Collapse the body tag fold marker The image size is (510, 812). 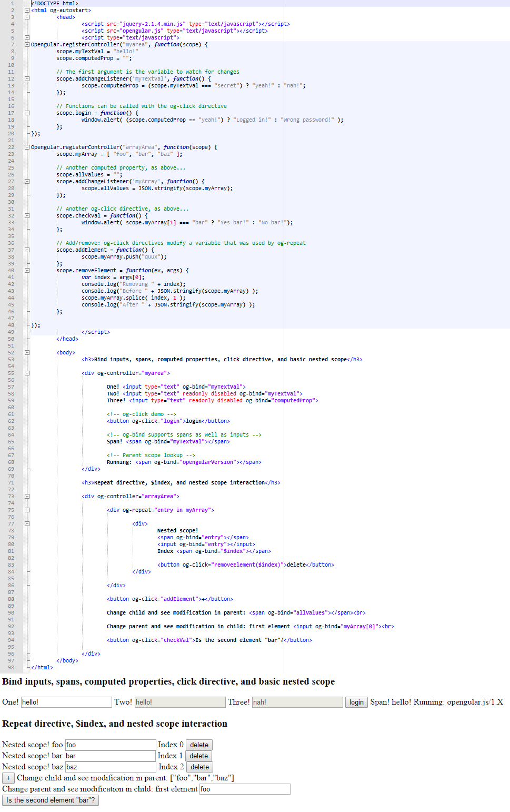(x=27, y=353)
